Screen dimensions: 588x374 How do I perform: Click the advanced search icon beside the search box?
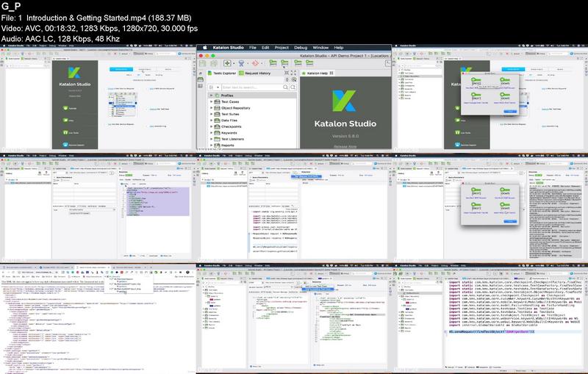tap(293, 87)
